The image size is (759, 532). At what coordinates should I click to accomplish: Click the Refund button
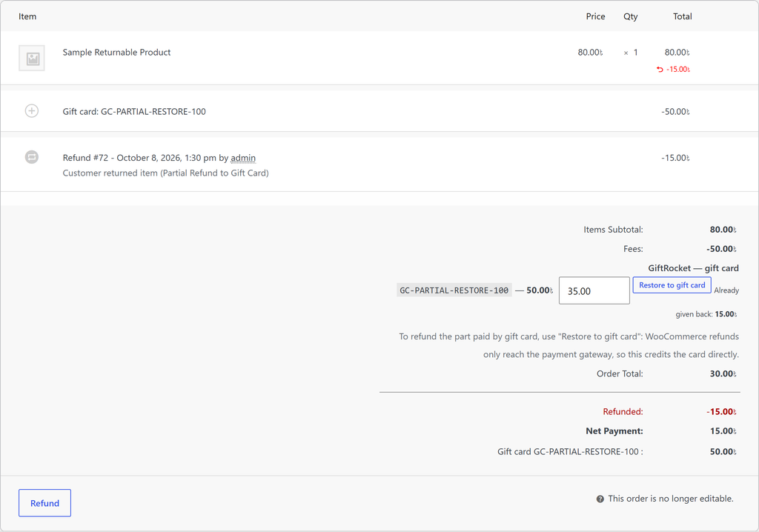tap(45, 503)
